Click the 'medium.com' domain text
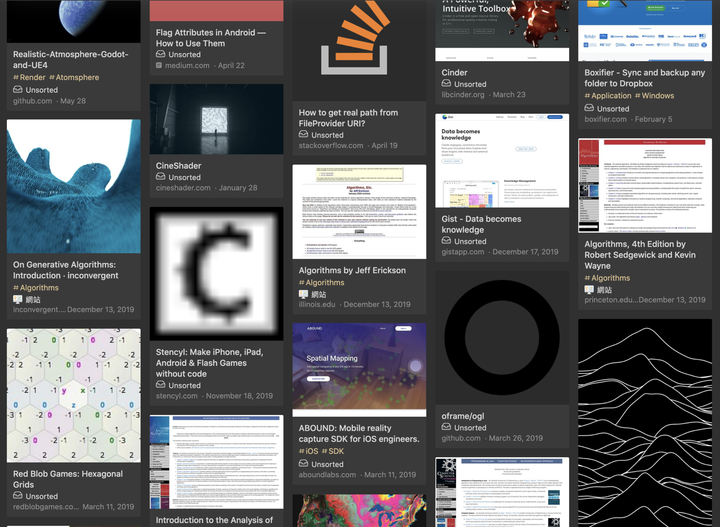The image size is (720, 527). [187, 65]
